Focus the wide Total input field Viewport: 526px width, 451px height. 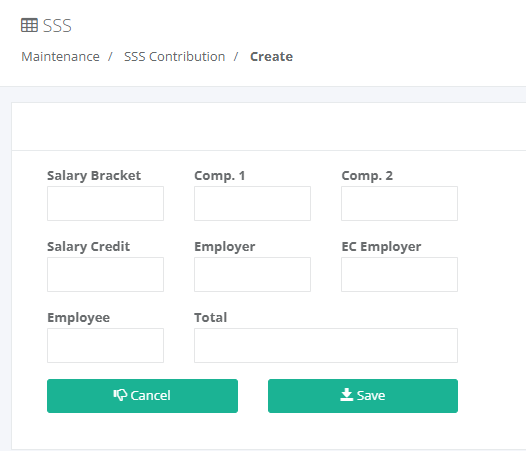326,346
